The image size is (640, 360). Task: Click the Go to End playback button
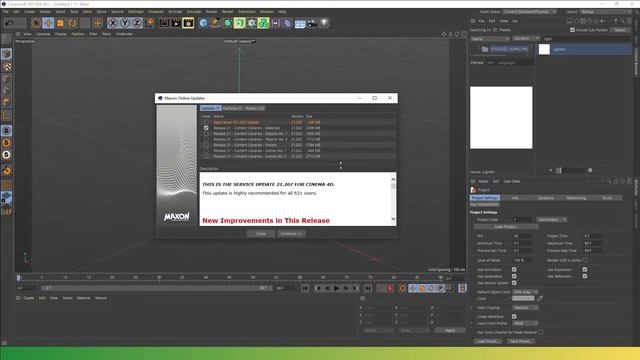tap(368, 289)
